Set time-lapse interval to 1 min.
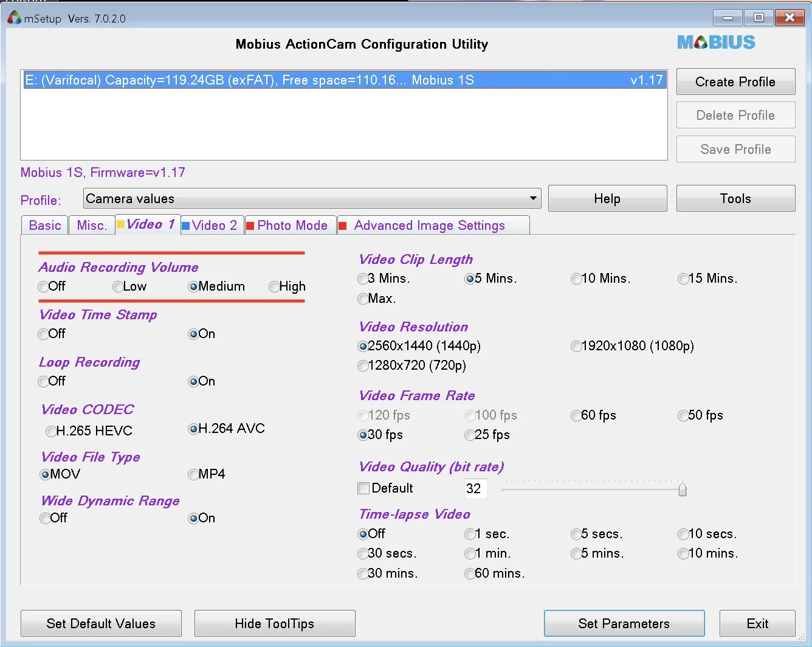This screenshot has height=647, width=812. click(x=470, y=553)
